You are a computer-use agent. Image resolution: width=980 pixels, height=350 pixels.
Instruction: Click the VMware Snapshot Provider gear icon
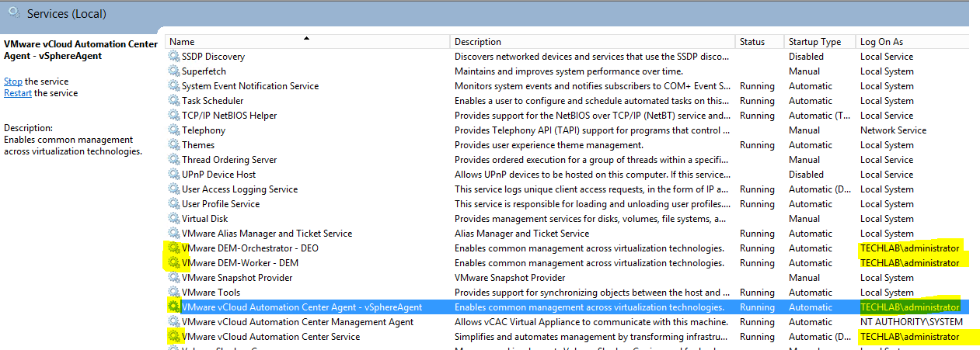click(173, 278)
